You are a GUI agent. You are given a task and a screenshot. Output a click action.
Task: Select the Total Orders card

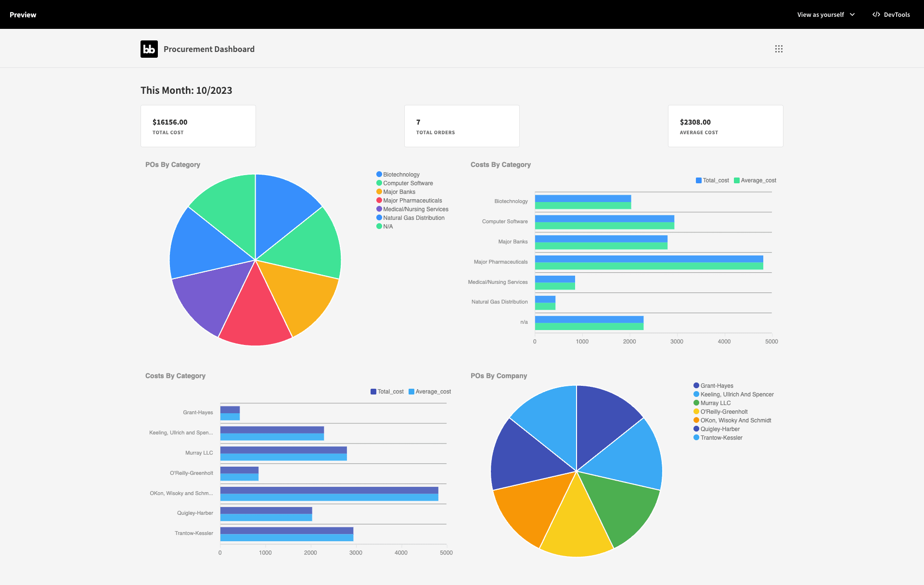click(x=462, y=126)
